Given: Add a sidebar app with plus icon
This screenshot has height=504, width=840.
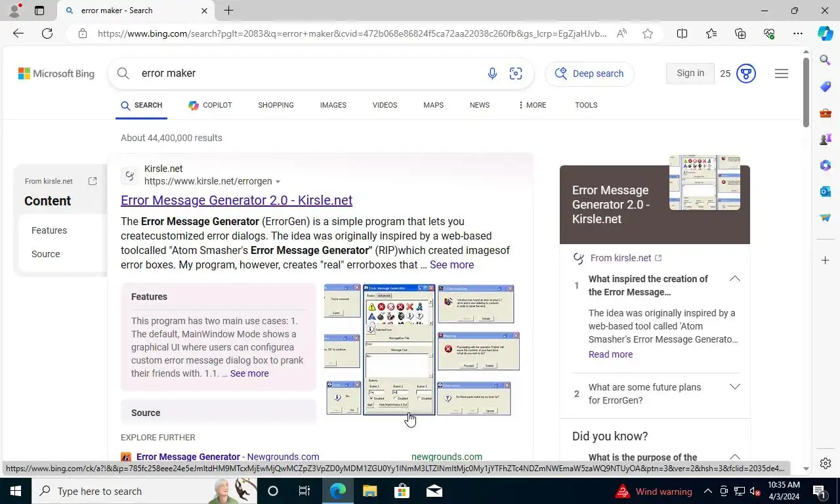Looking at the screenshot, I should (x=826, y=261).
